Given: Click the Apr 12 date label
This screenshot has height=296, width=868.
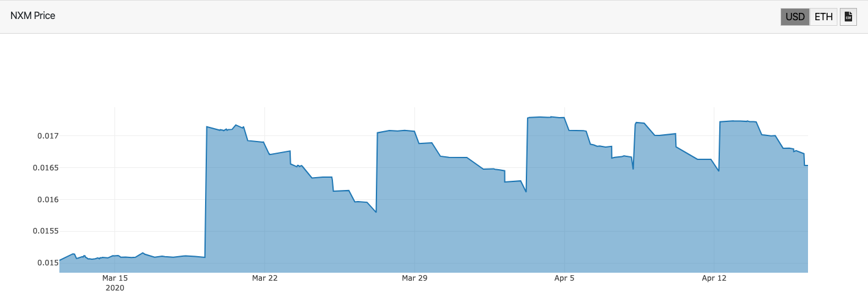Looking at the screenshot, I should point(714,278).
